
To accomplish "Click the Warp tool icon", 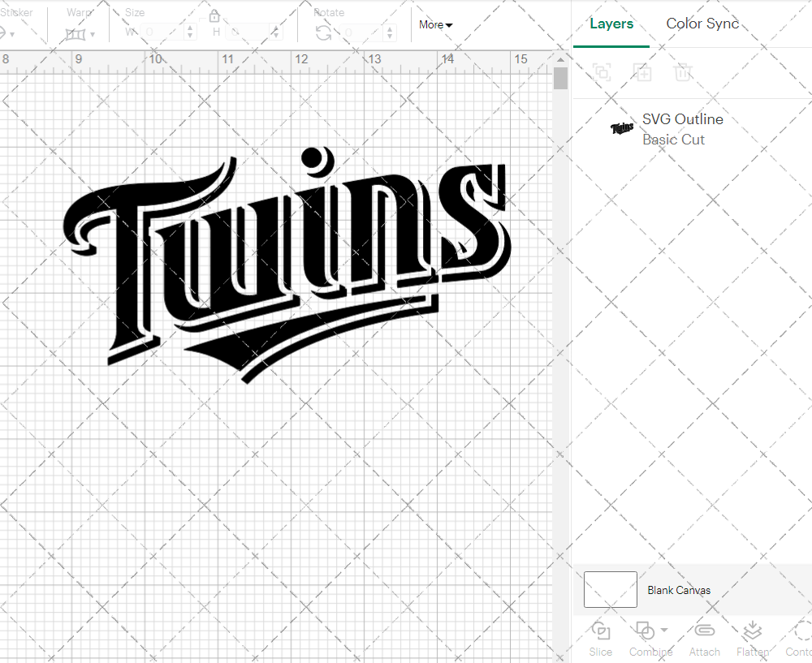I will pos(77,33).
